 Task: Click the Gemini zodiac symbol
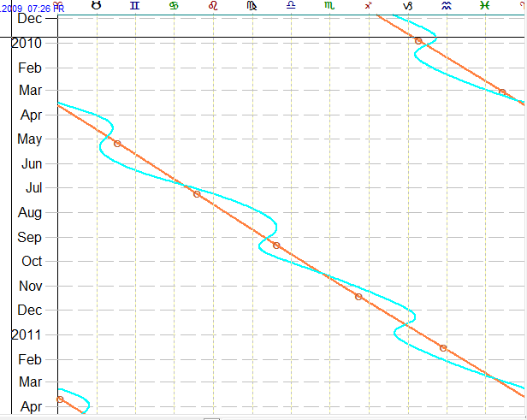tap(135, 6)
